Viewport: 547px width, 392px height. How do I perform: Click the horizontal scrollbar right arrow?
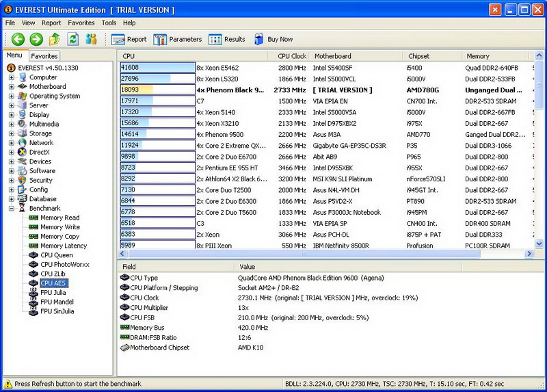tap(529, 254)
